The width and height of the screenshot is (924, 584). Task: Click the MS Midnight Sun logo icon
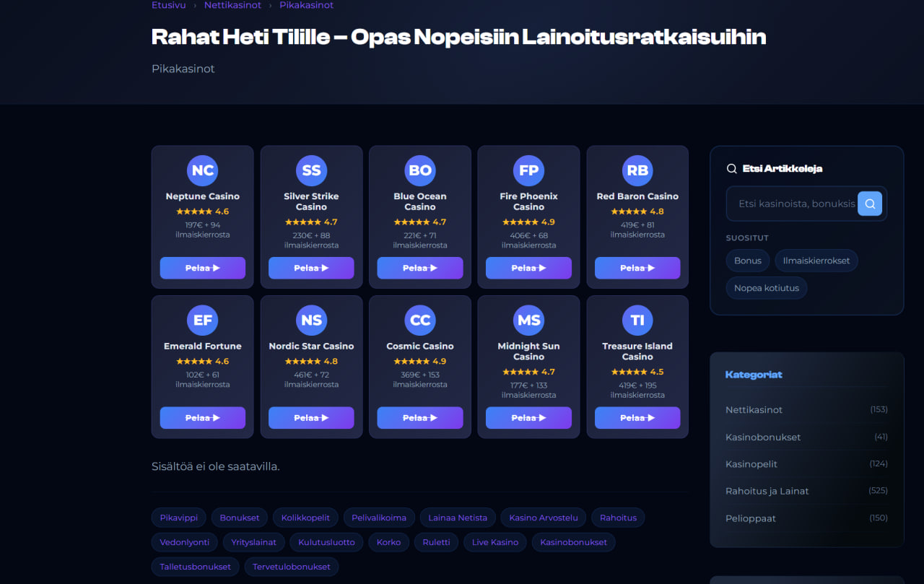coord(528,321)
